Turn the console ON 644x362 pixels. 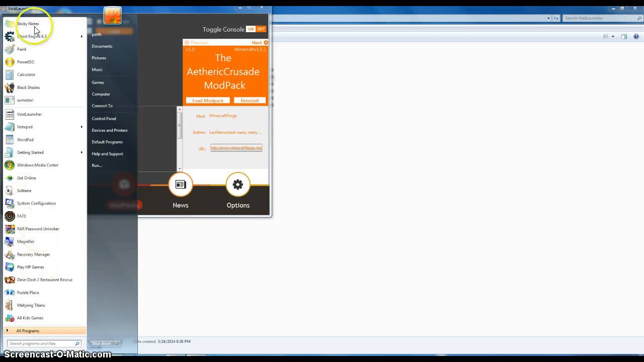click(251, 29)
